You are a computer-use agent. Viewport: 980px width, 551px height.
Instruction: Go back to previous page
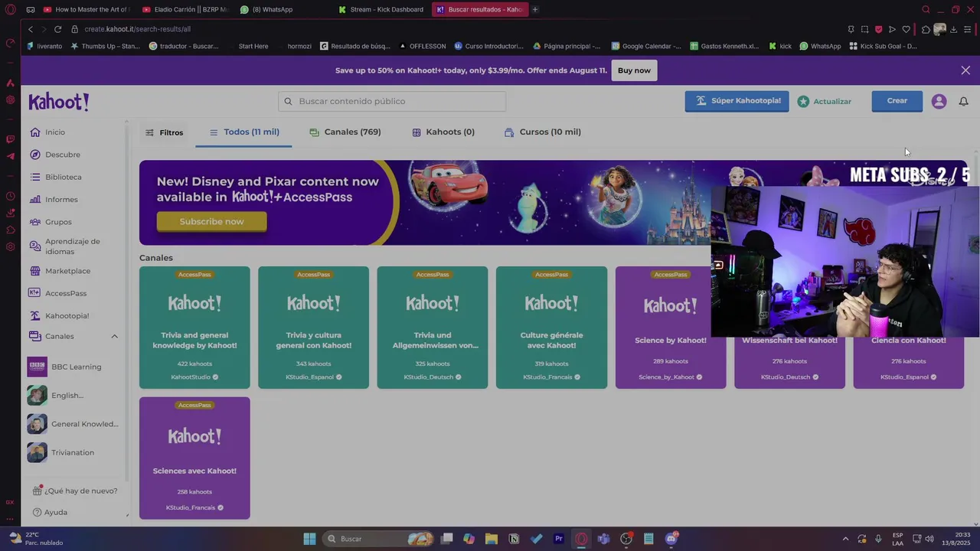pyautogui.click(x=31, y=29)
